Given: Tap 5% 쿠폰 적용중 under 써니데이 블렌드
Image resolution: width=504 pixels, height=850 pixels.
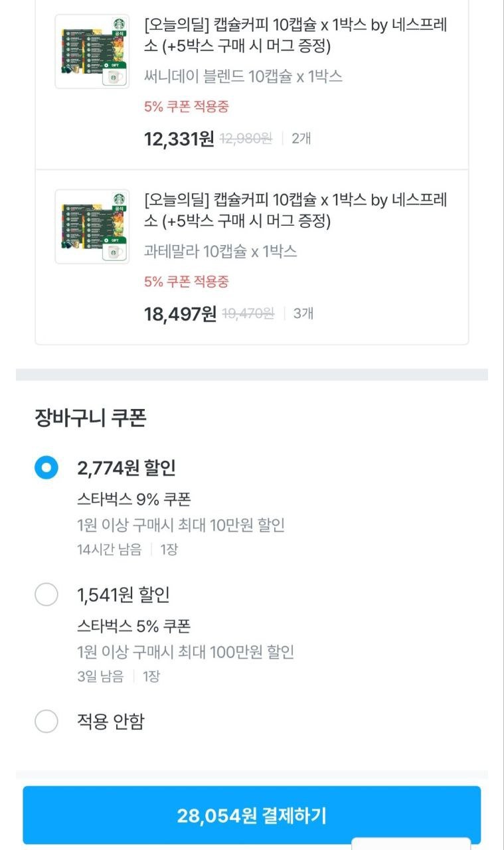Looking at the screenshot, I should (x=187, y=106).
